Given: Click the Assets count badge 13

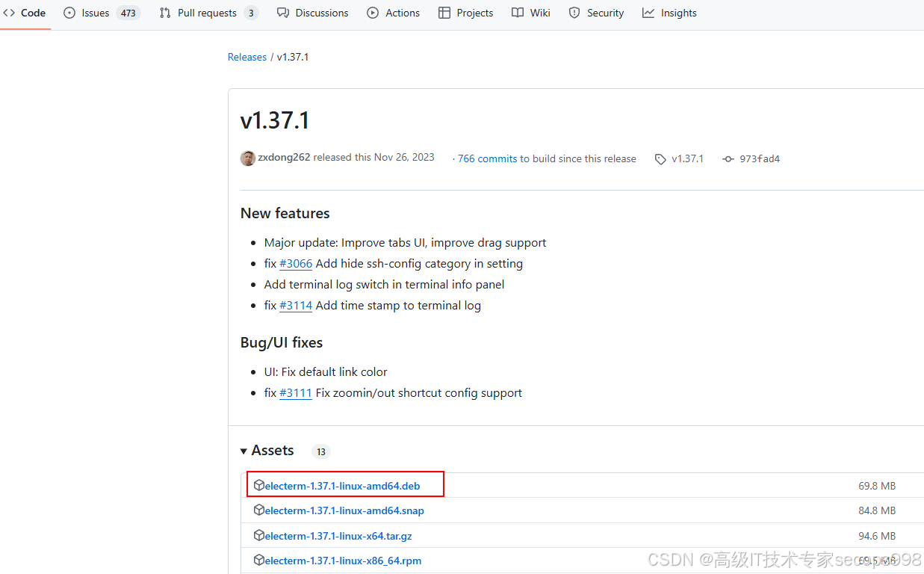Looking at the screenshot, I should pos(320,451).
